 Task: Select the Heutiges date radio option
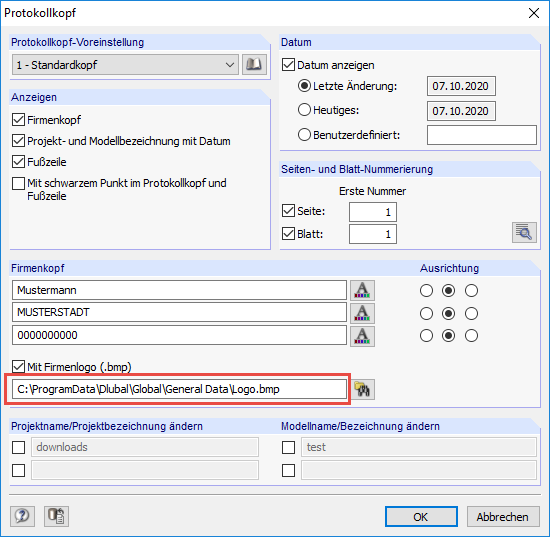(x=304, y=110)
